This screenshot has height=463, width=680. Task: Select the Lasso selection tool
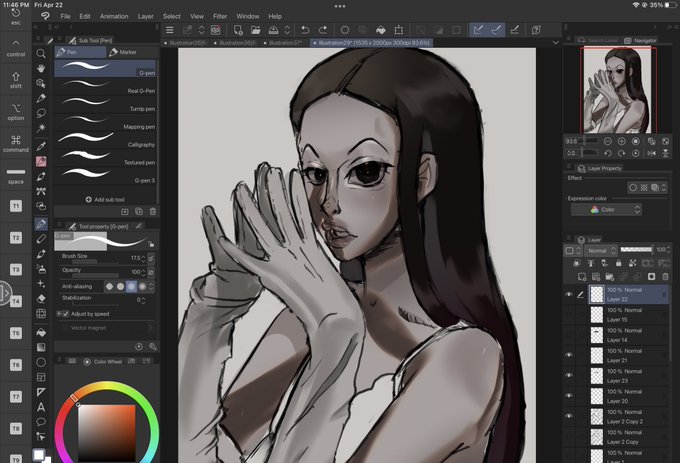pos(41,113)
